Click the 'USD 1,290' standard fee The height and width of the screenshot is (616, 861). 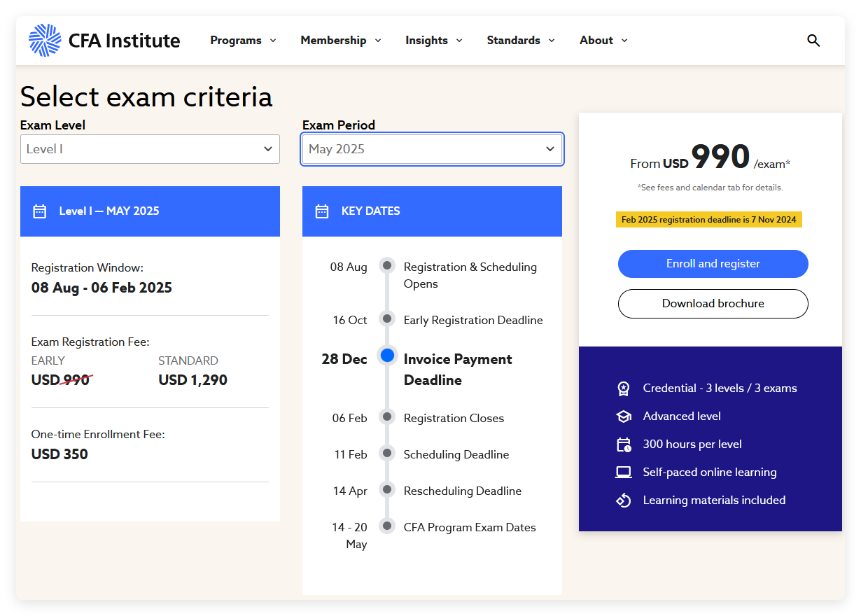[x=192, y=380]
